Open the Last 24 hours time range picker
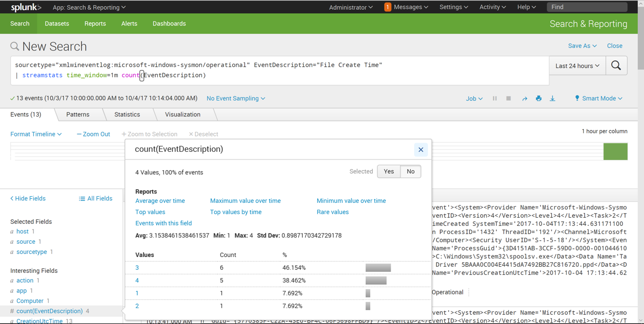Screen dimensions: 644x324 (x=577, y=66)
